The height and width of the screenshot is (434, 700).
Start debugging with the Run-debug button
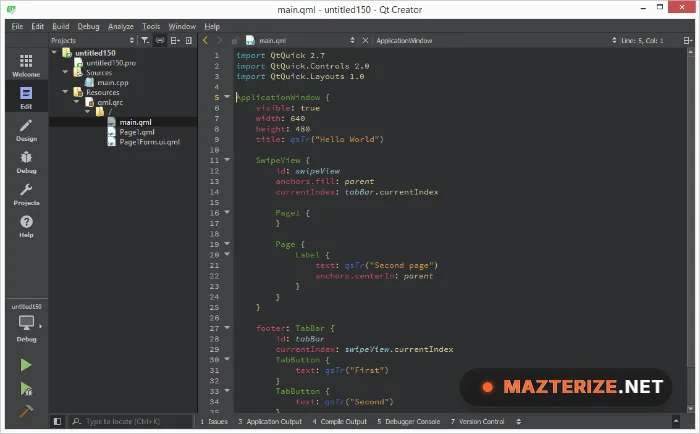tap(26, 389)
